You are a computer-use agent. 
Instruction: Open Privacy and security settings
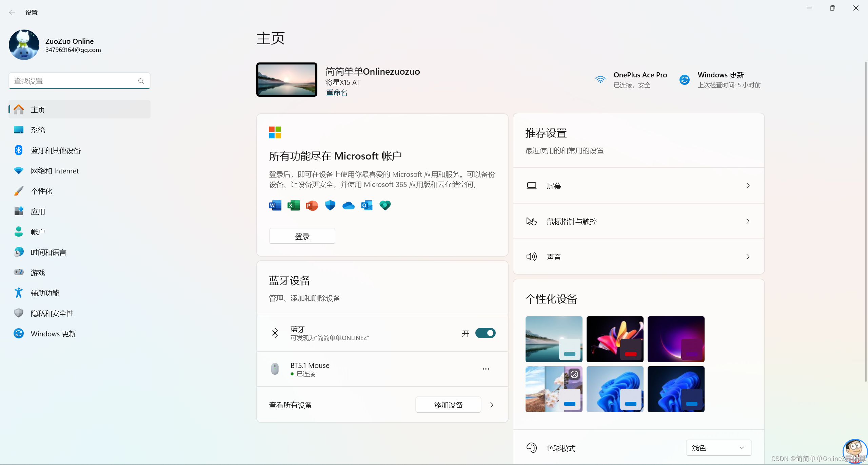(x=52, y=313)
